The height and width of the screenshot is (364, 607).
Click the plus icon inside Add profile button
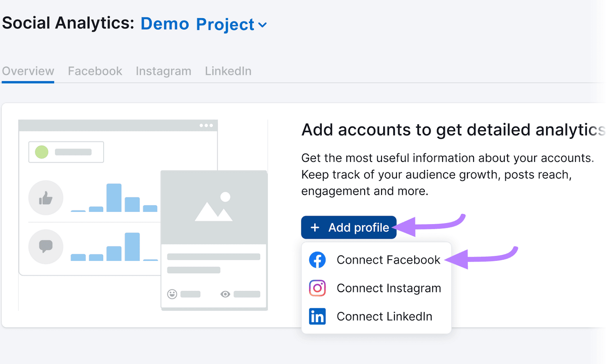pos(315,227)
